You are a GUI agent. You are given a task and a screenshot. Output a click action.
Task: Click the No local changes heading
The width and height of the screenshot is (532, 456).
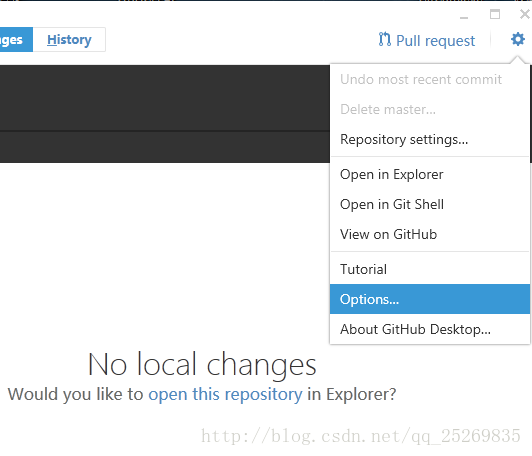[x=202, y=364]
